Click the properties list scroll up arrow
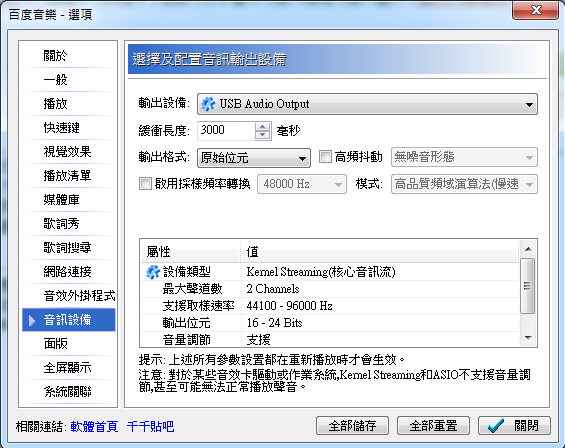This screenshot has width=565, height=448. (528, 249)
